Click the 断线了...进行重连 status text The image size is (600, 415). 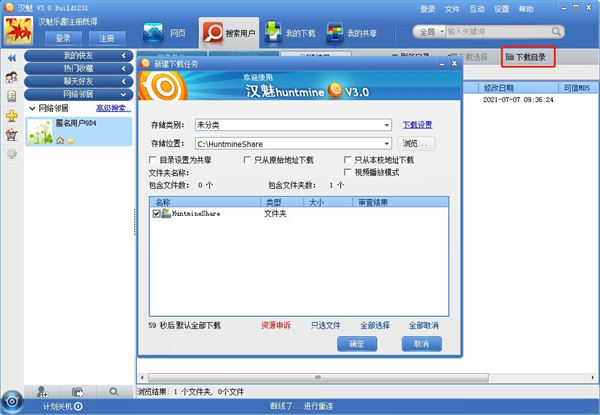[302, 406]
